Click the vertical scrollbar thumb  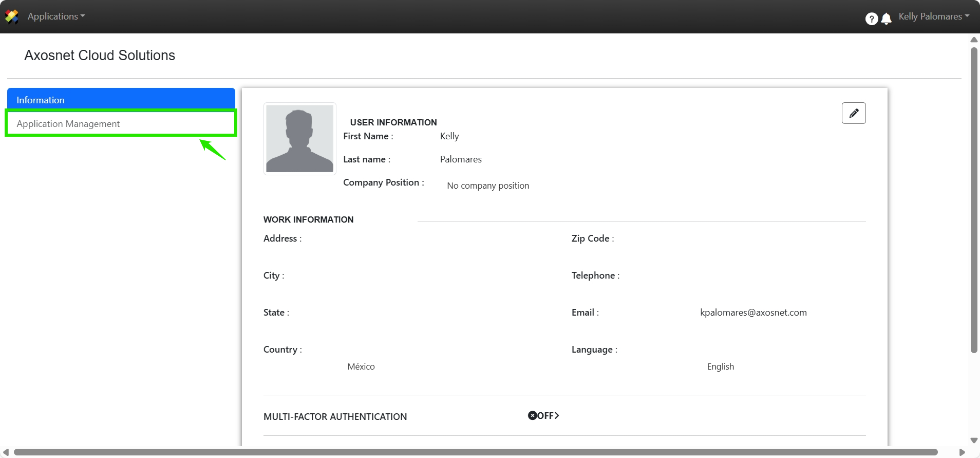coord(973,200)
